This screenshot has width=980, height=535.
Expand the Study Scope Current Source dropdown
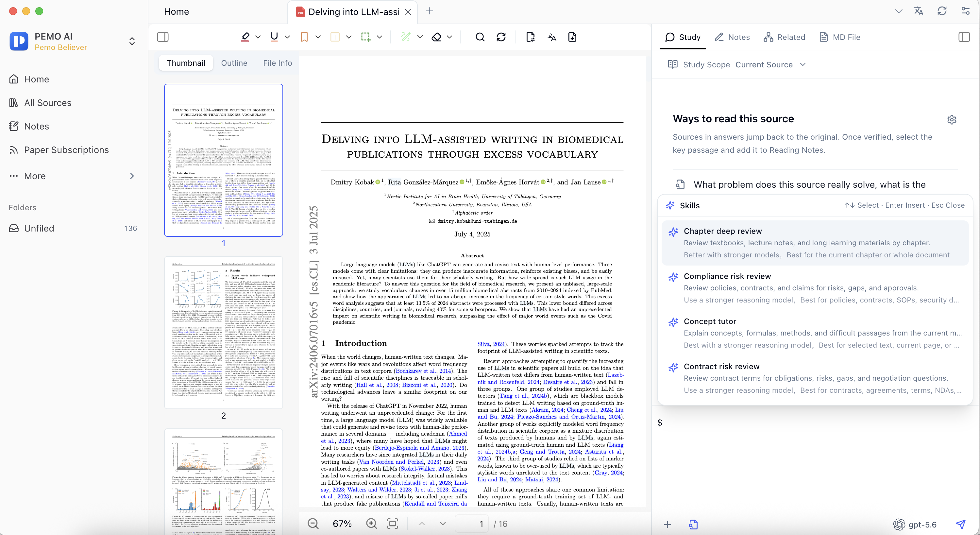click(x=771, y=65)
